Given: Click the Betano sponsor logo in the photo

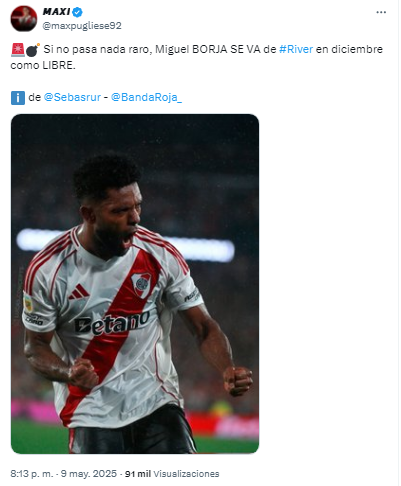Looking at the screenshot, I should [x=112, y=323].
